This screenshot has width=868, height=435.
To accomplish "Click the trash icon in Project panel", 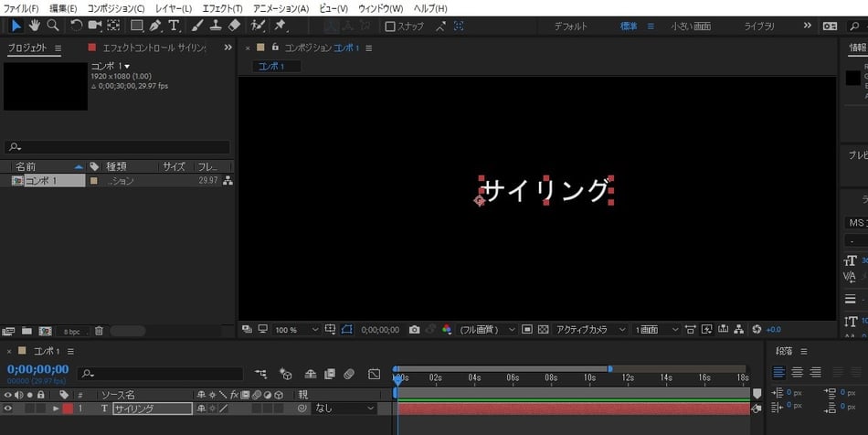I will [99, 331].
